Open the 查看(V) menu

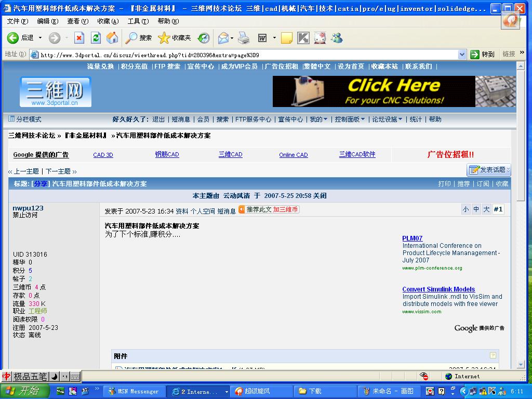coord(78,21)
